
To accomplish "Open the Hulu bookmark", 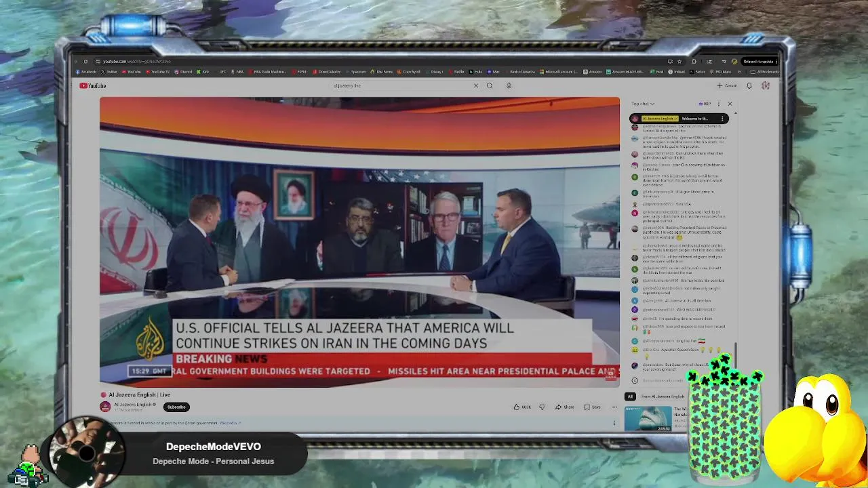I will pyautogui.click(x=475, y=72).
